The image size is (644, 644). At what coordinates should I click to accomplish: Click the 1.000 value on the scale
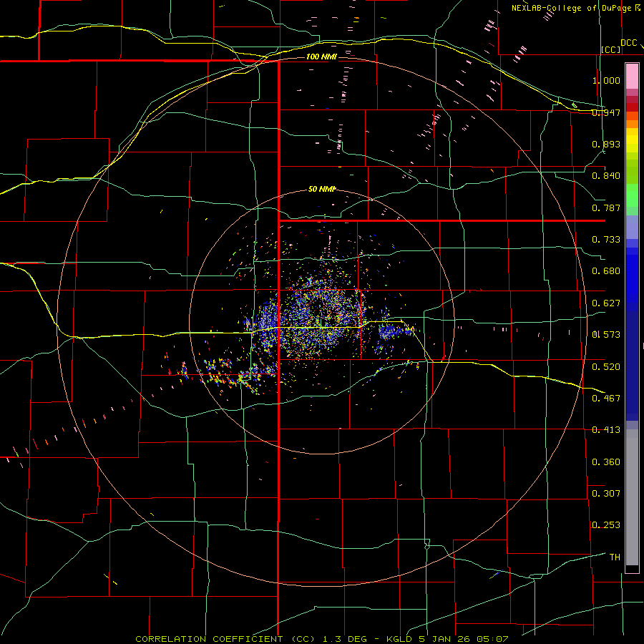(x=606, y=80)
